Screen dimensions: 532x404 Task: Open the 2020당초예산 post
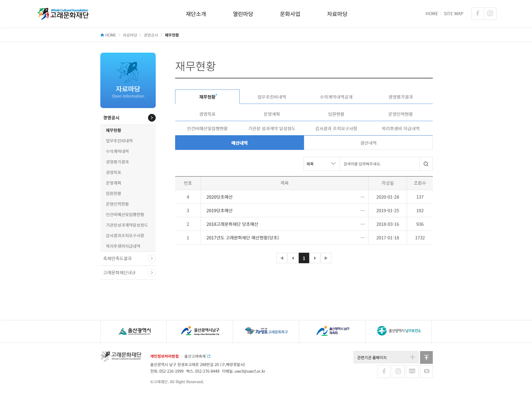click(x=219, y=197)
